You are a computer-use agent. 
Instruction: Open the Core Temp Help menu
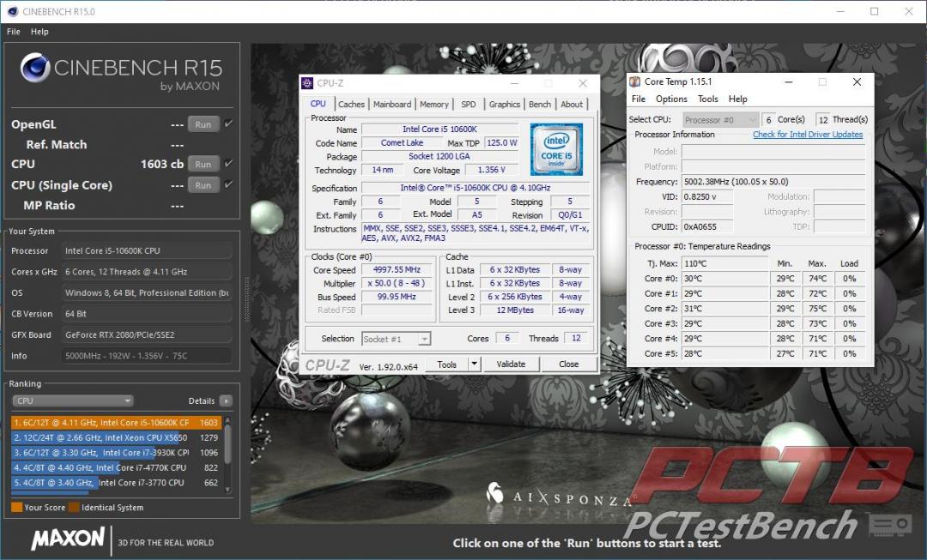coord(738,99)
